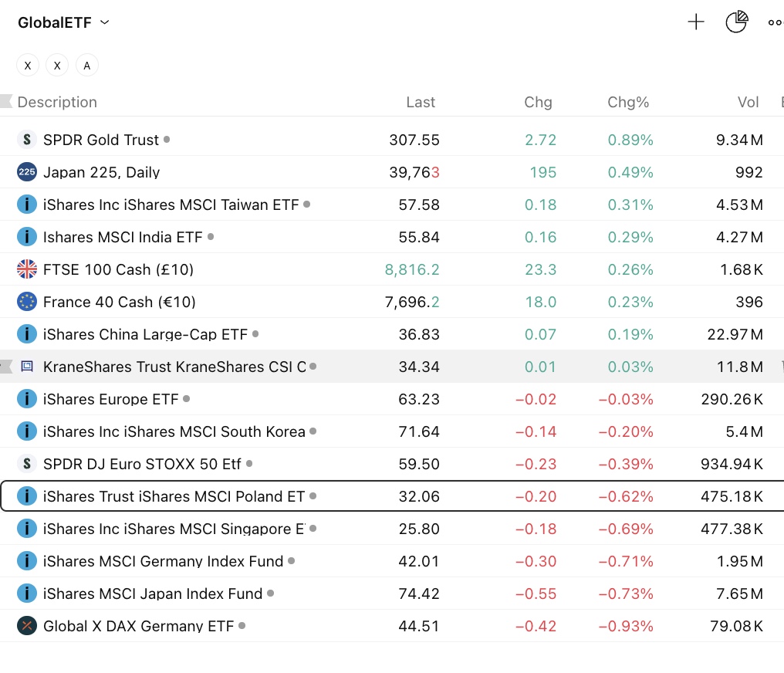Click iShares China Large-Cap volume 22.97M
Image resolution: width=784 pixels, height=673 pixels.
coord(735,334)
